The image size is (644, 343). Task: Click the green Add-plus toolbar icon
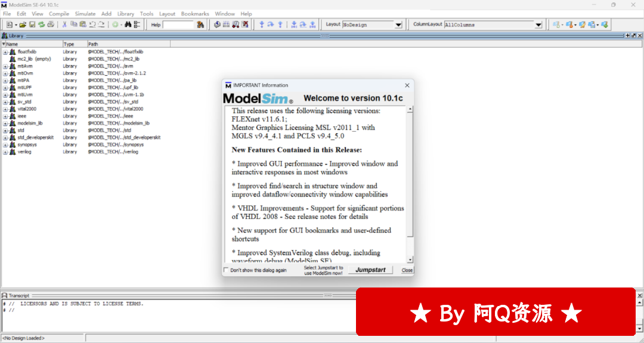pyautogui.click(x=116, y=24)
